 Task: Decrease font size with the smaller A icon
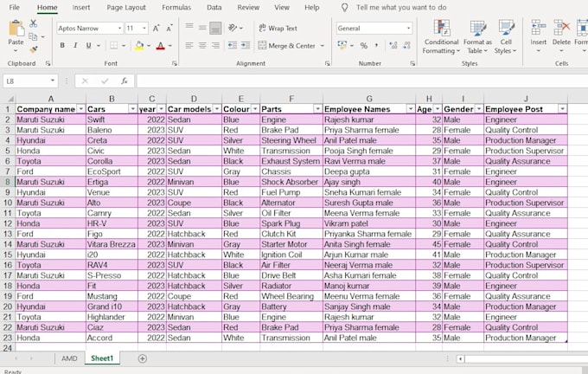tap(169, 29)
